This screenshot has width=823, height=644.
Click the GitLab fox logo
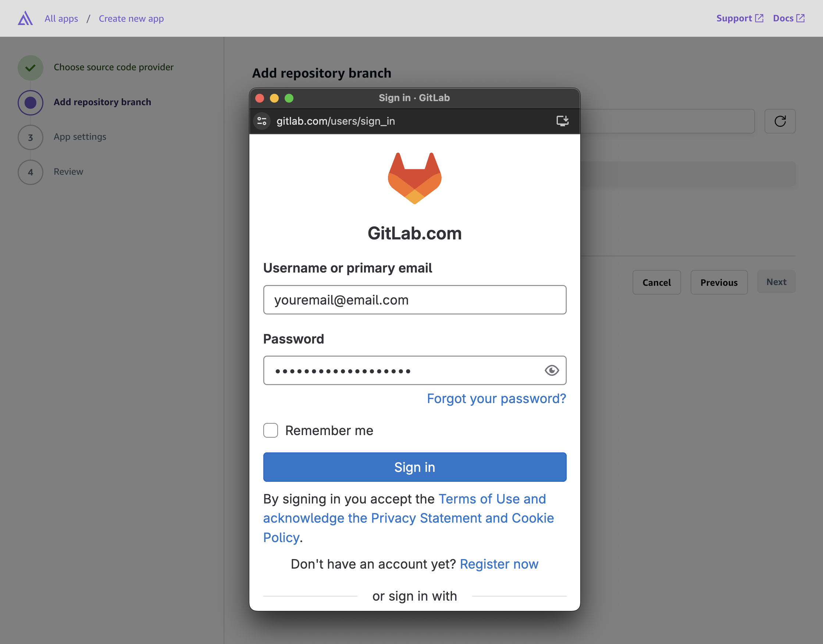414,178
